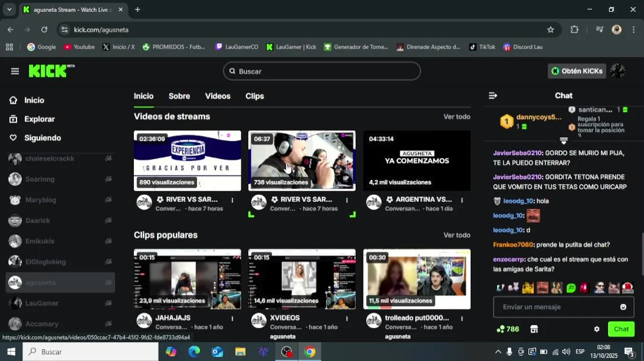The image size is (644, 361).
Task: Insert the sunglasses man emote
Action: click(x=599, y=288)
